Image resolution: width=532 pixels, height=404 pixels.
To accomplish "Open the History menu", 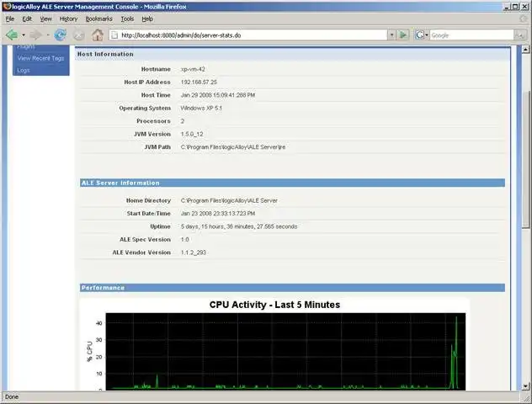I will click(x=68, y=19).
